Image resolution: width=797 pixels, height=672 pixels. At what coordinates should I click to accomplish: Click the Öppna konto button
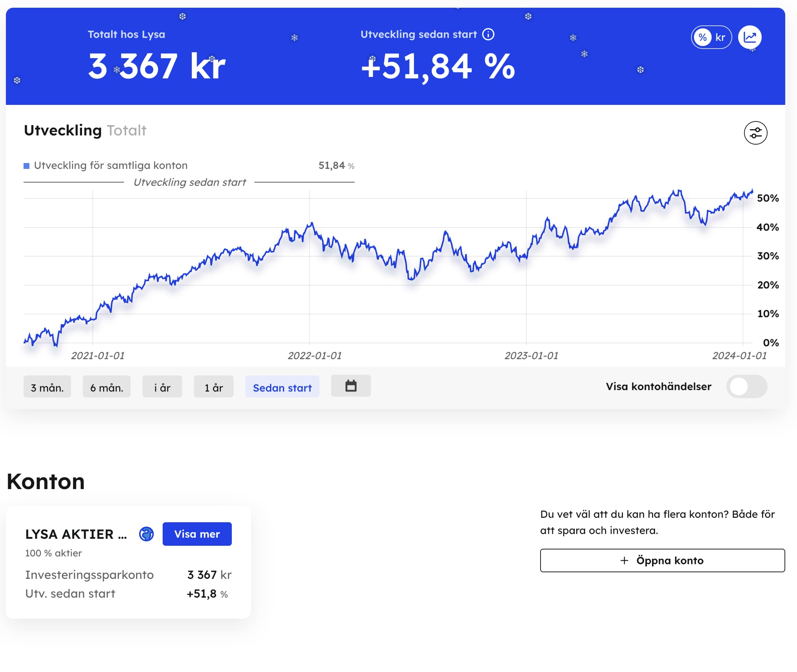[662, 560]
